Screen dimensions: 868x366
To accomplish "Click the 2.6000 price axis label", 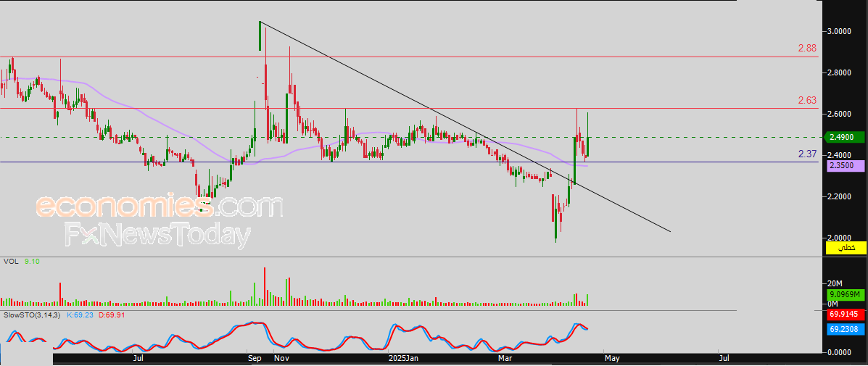I will [x=840, y=114].
